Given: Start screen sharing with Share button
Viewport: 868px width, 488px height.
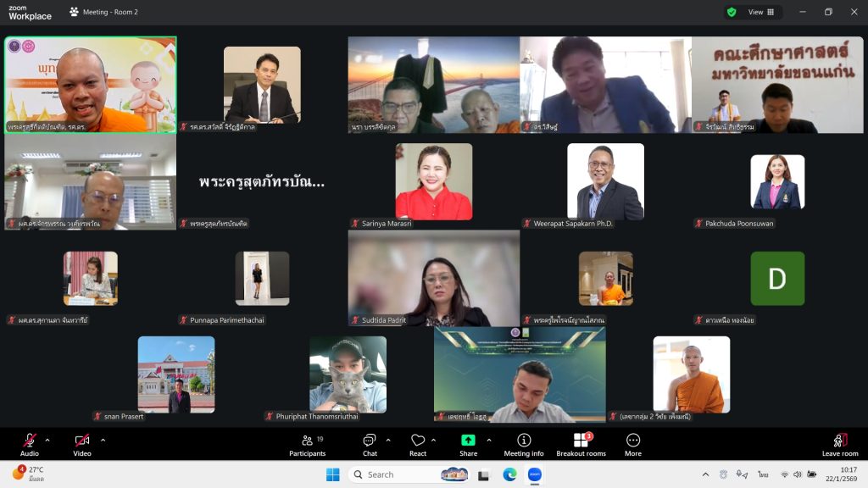Looking at the screenshot, I should (x=468, y=443).
